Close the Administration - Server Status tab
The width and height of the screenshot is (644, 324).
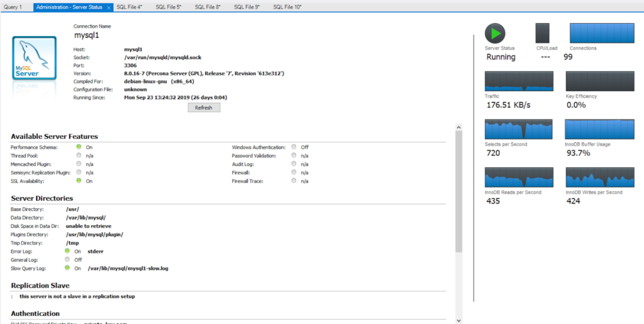(x=108, y=8)
